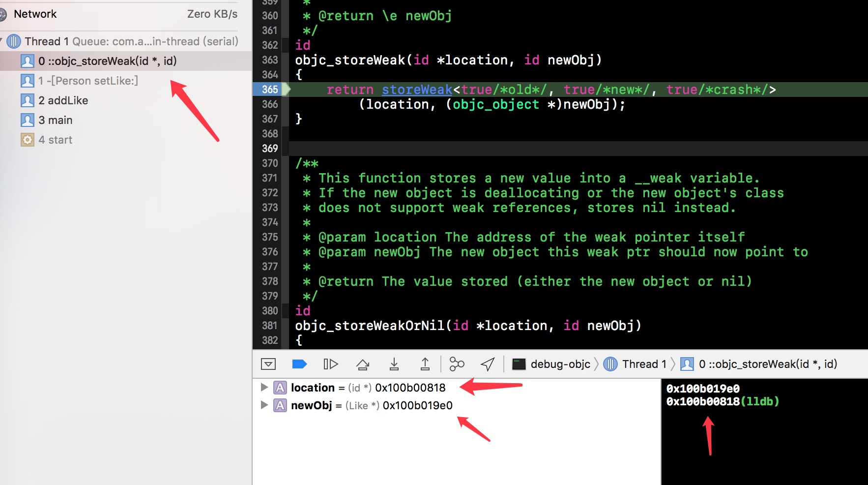Click the Step Out icon
This screenshot has width=868, height=485.
tap(425, 364)
